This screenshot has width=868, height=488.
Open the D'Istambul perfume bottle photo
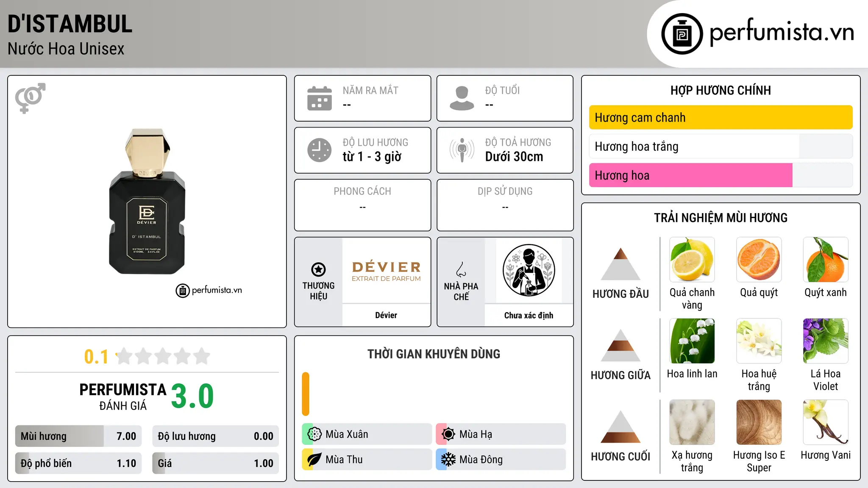[x=147, y=201]
